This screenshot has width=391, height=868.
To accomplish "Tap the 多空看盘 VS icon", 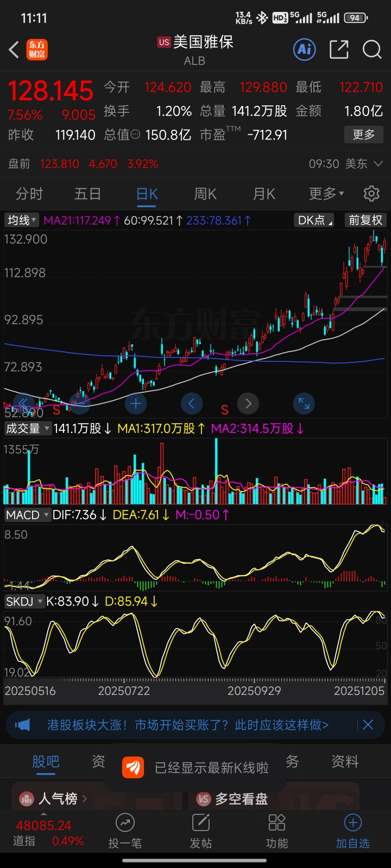I will [204, 799].
